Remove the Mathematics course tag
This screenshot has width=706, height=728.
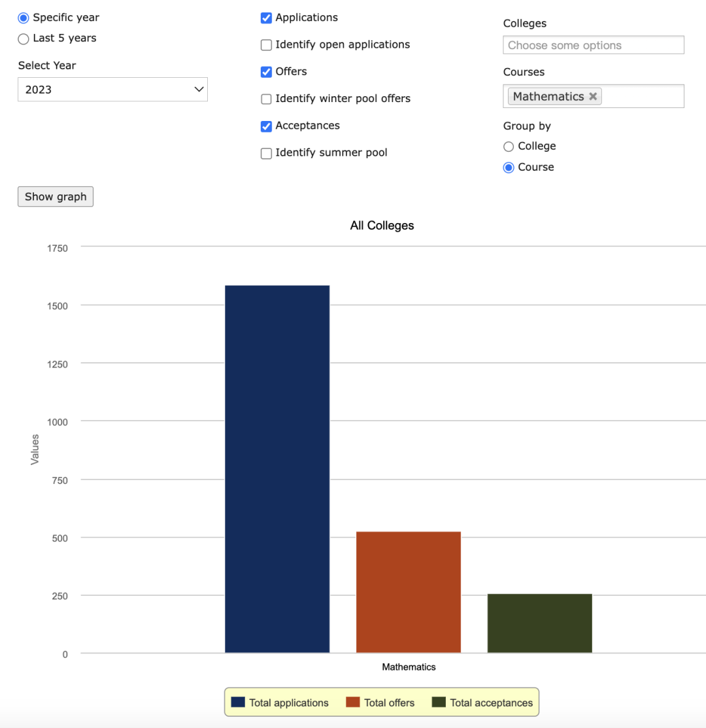[x=593, y=97]
